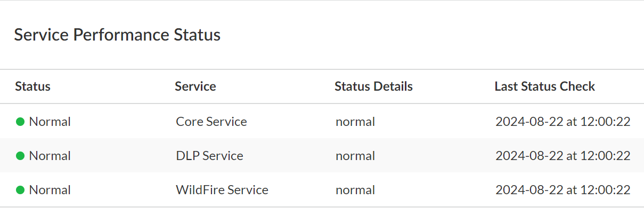The image size is (644, 223).
Task: Click the last check timestamp for Core Service
Action: click(x=563, y=122)
